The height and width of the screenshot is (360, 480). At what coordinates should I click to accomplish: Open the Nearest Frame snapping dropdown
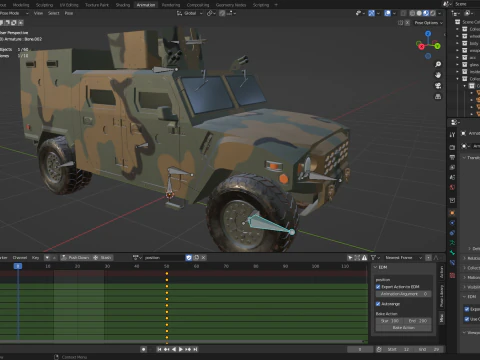(403, 258)
